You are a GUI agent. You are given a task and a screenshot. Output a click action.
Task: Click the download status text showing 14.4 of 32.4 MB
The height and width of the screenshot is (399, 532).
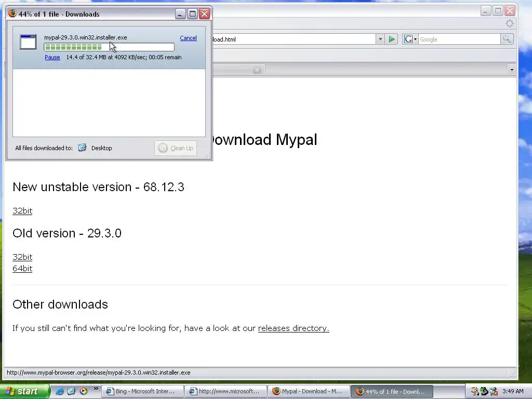(124, 57)
